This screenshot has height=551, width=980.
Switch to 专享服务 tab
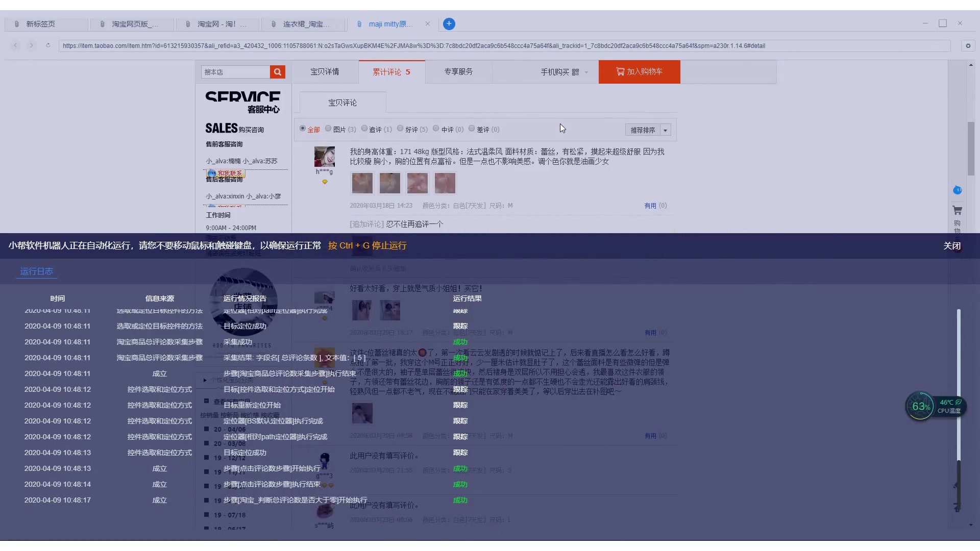click(458, 72)
